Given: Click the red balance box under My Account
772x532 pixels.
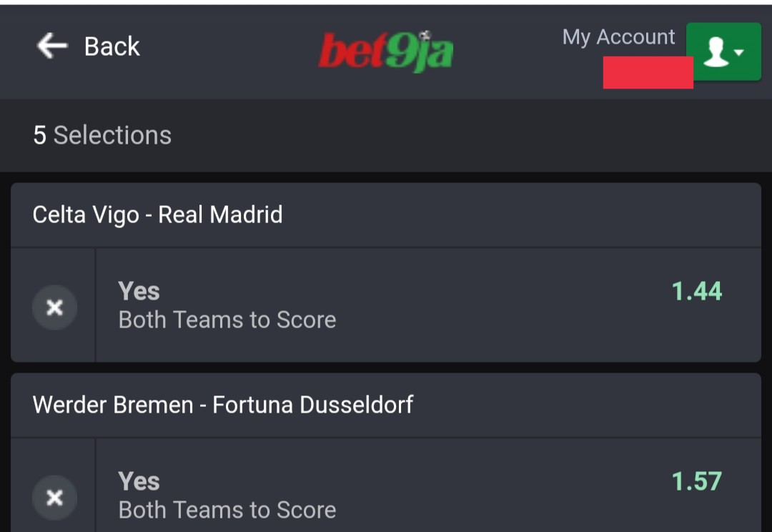Looking at the screenshot, I should [648, 72].
